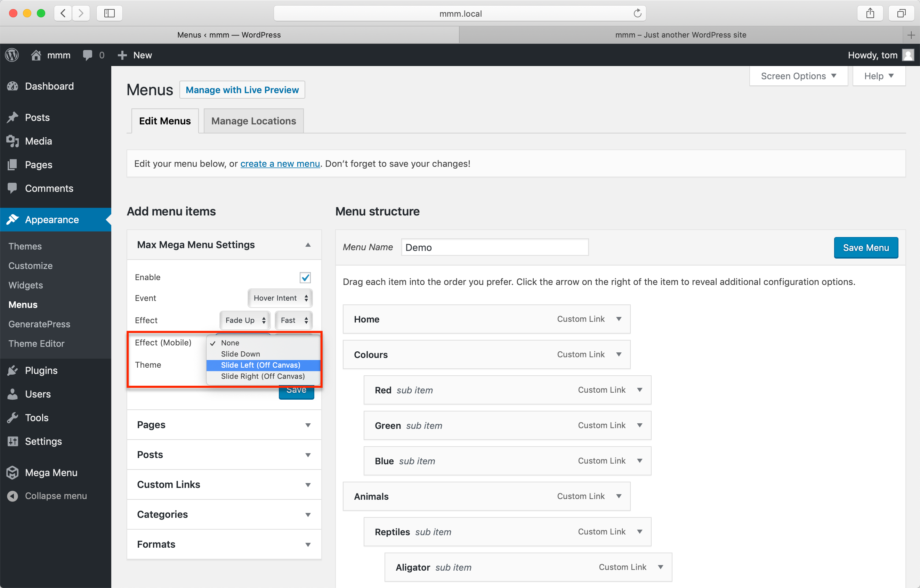The width and height of the screenshot is (920, 588).
Task: Follow the create a new menu link
Action: coord(280,163)
